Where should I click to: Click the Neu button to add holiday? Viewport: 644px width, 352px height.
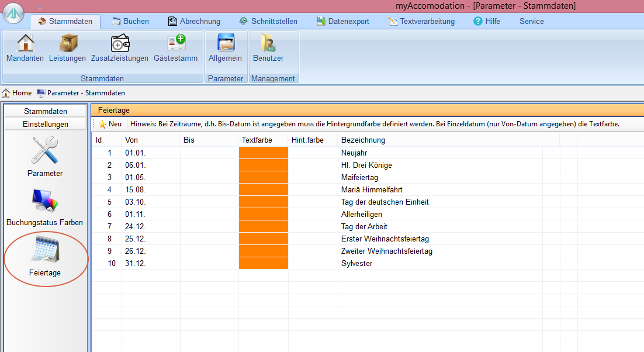[110, 124]
